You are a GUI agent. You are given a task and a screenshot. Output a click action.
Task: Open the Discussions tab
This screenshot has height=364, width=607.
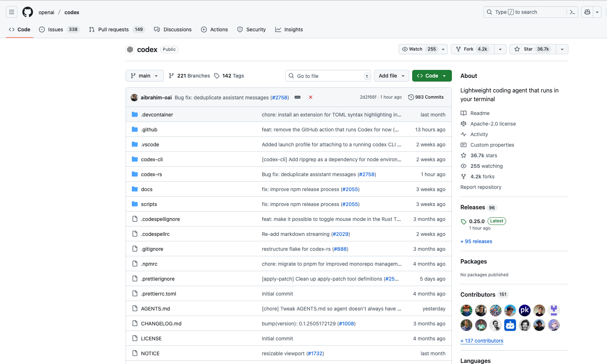pos(173,29)
